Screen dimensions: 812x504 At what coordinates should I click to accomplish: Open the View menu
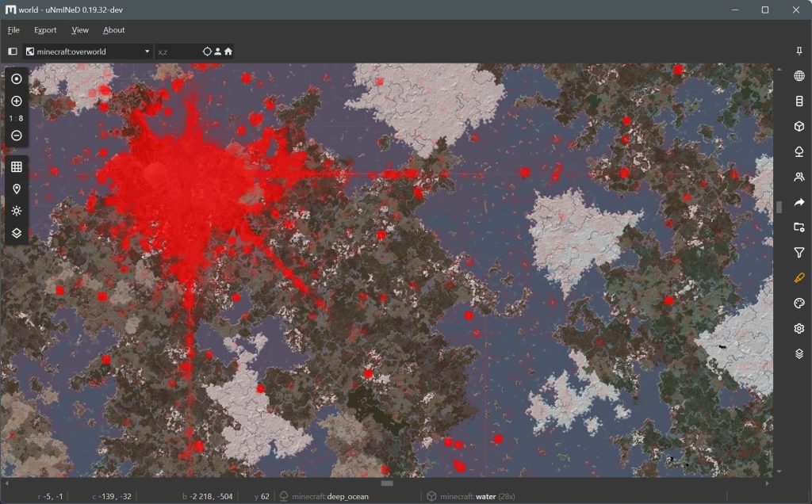point(79,30)
